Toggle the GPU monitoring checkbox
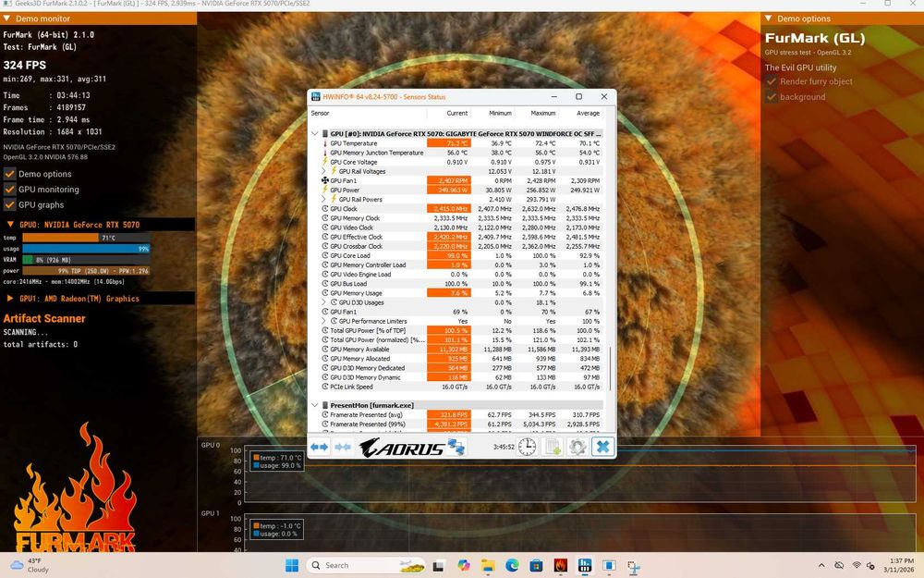Screen dimensions: 924x578 9,190
